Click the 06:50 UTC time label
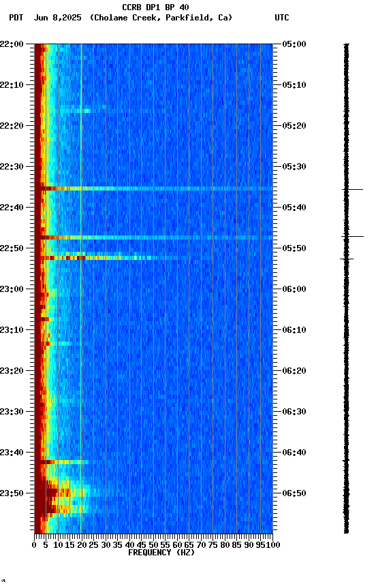Viewport: 376px width, 588px height. click(294, 493)
